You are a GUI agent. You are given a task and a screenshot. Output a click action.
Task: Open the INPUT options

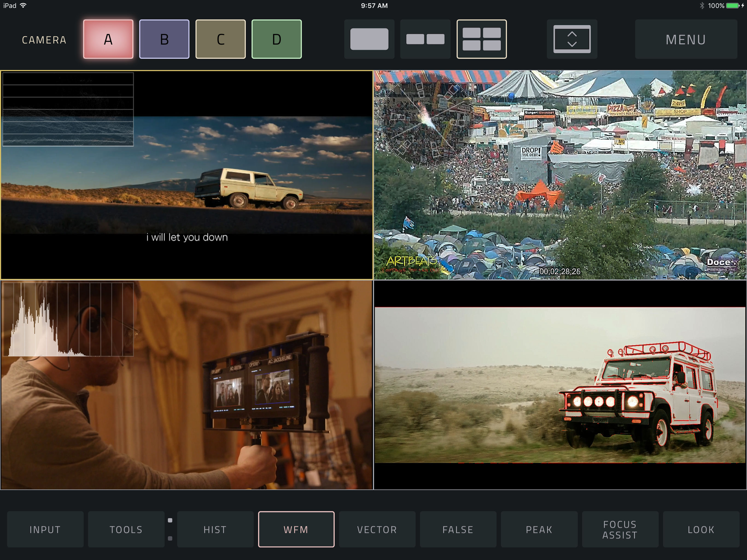[x=45, y=529]
